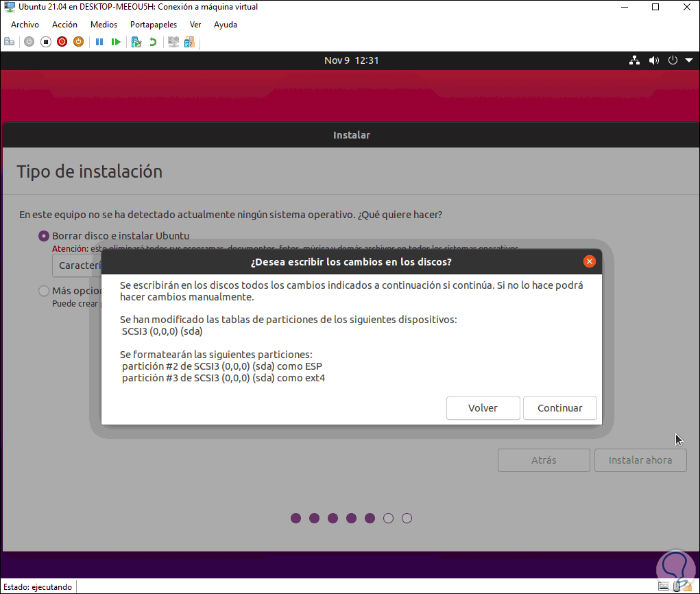Click the dialog title ¿Desea escribir los cambios en los discos?
This screenshot has width=700, height=594.
351,262
